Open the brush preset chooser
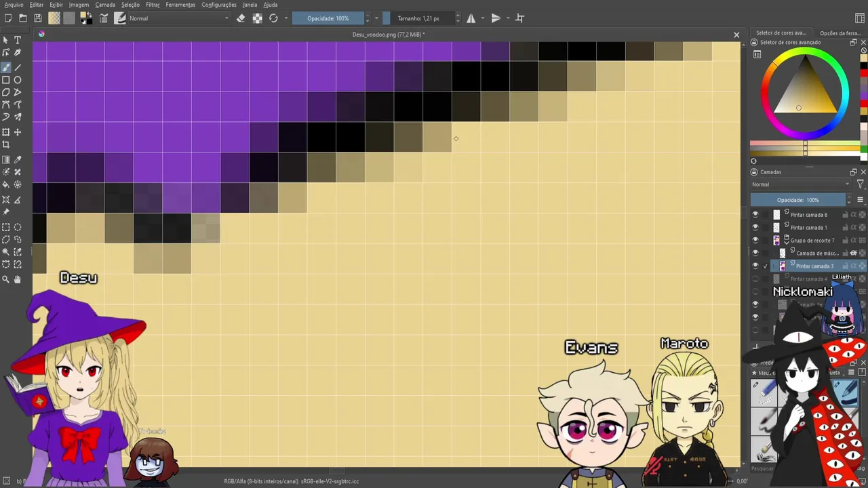Viewport: 868px width, 488px height. click(120, 18)
